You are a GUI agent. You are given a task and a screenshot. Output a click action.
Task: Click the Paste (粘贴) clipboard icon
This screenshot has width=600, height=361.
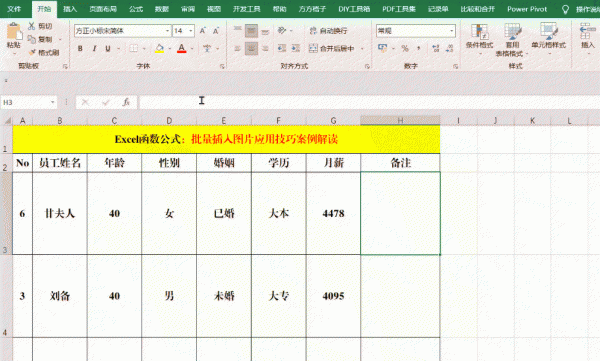tap(14, 31)
